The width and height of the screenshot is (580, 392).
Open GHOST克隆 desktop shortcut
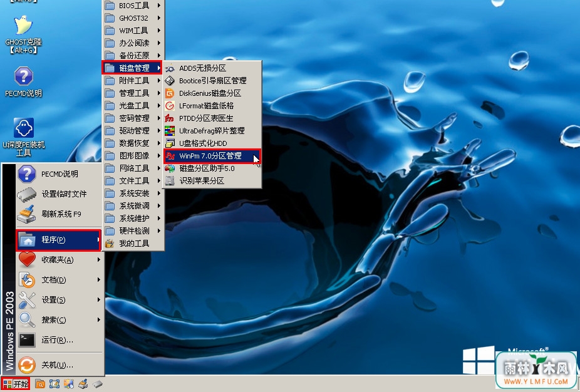(23, 34)
